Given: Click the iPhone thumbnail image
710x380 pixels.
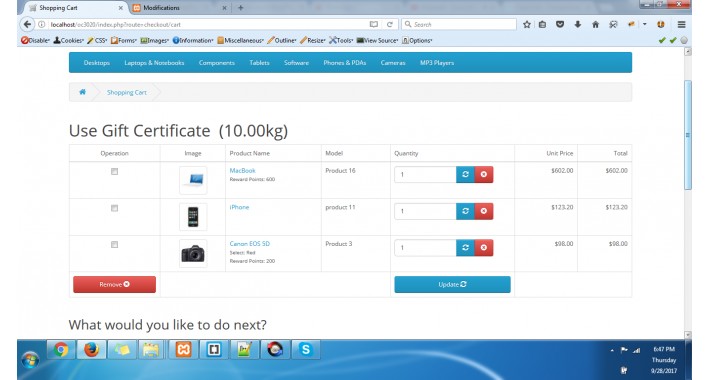Looking at the screenshot, I should (193, 217).
